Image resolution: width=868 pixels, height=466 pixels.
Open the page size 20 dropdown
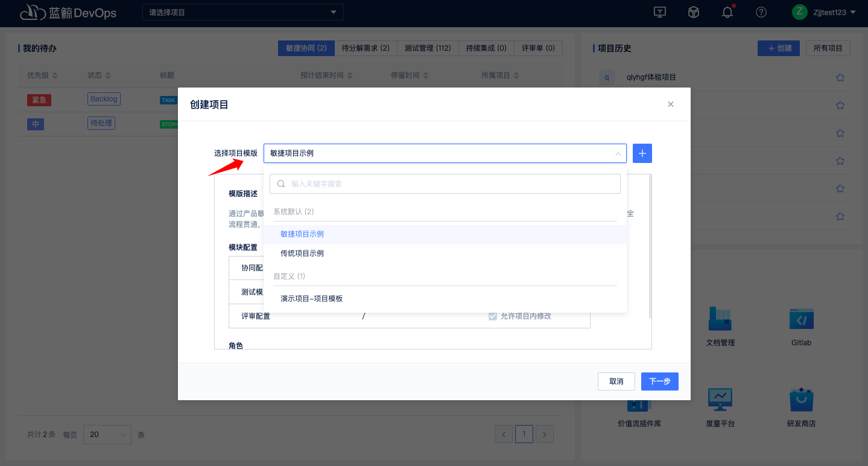[107, 435]
